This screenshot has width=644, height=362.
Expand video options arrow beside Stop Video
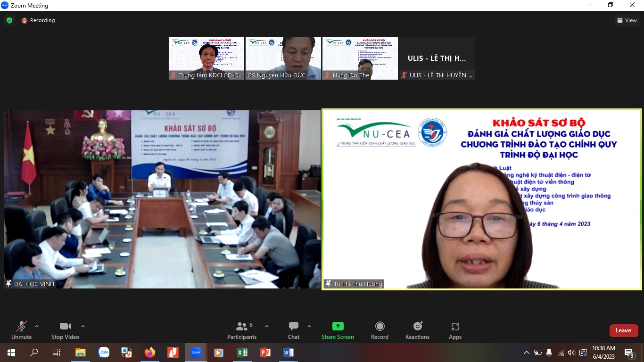(83, 326)
